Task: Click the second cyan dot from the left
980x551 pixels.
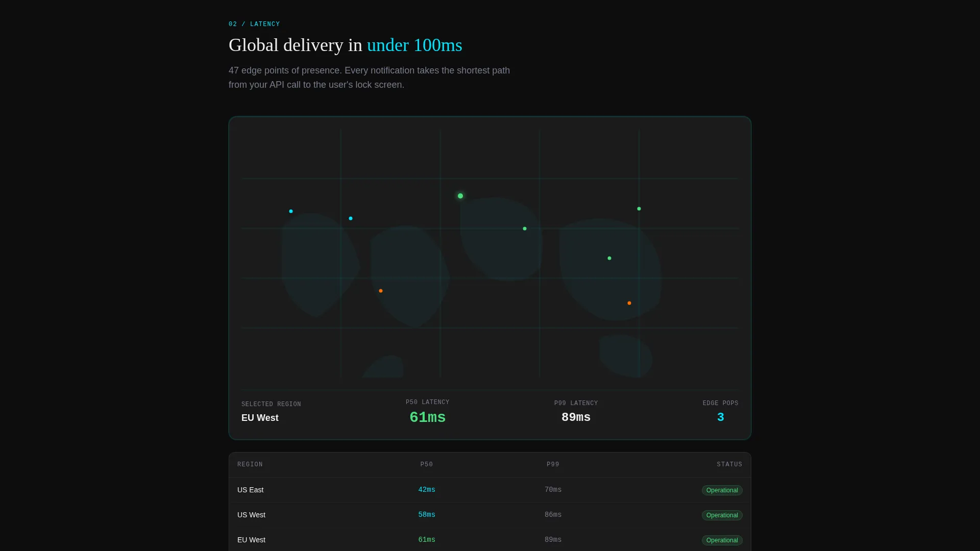Action: pos(351,218)
